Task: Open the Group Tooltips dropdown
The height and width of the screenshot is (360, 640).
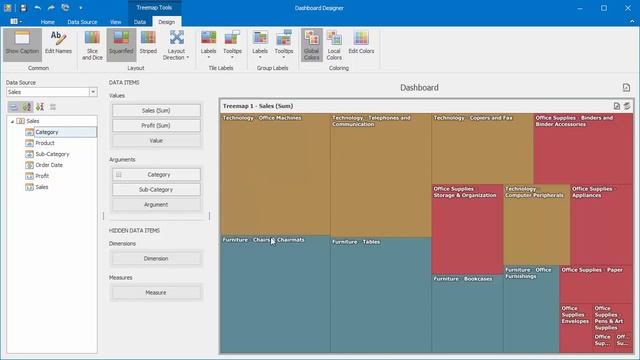Action: [x=284, y=44]
